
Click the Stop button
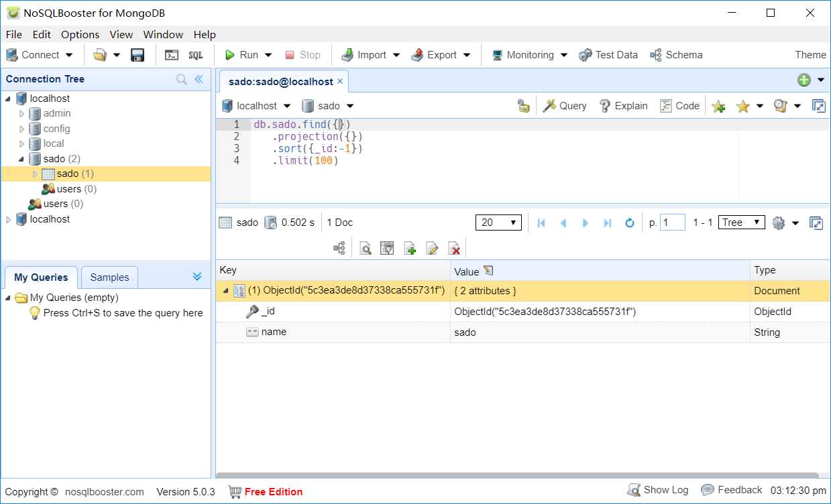[x=302, y=55]
